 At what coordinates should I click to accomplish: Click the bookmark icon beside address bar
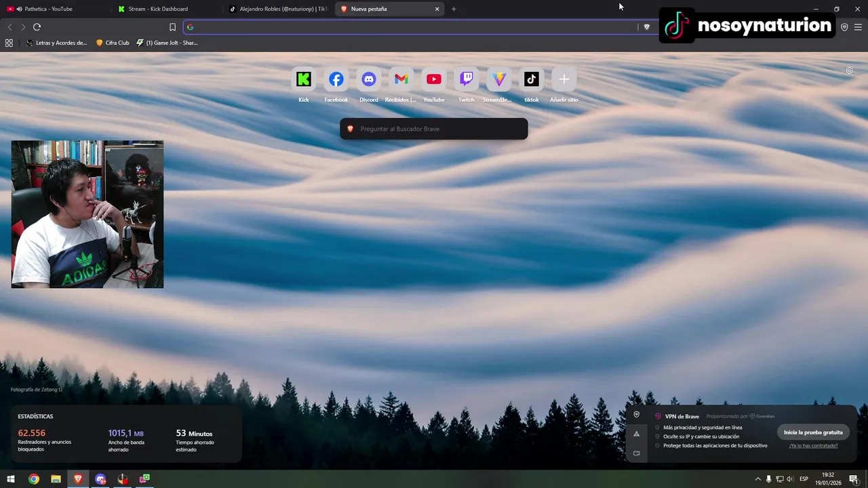click(172, 27)
